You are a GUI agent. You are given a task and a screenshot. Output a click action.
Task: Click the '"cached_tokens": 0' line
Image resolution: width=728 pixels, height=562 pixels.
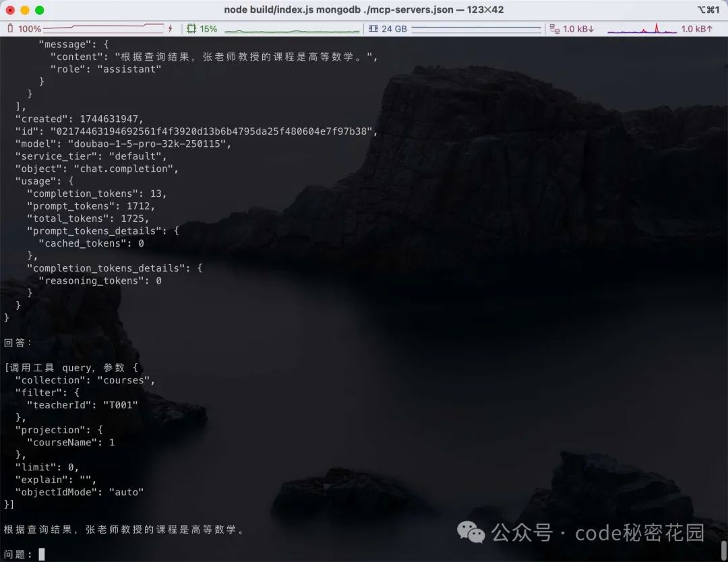(91, 243)
